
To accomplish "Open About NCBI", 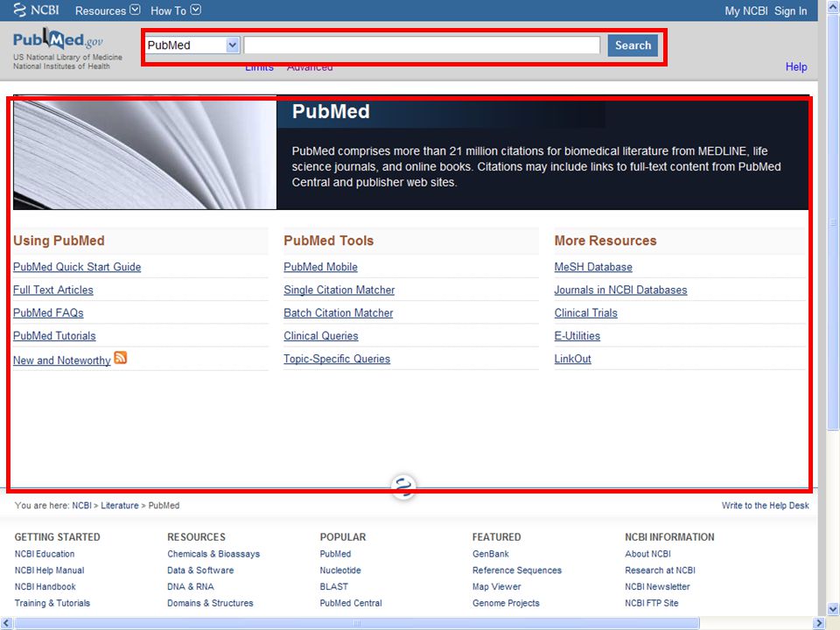I will [x=647, y=554].
